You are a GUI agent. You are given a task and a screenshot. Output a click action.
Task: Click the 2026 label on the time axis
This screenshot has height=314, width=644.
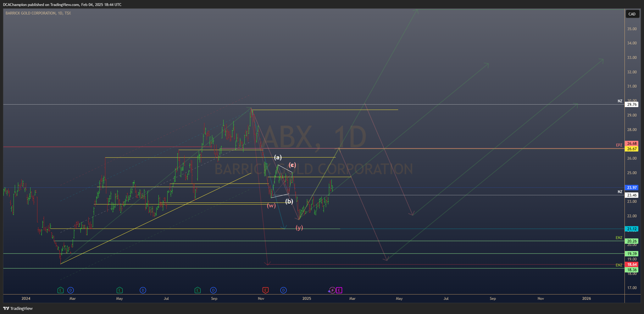click(586, 299)
